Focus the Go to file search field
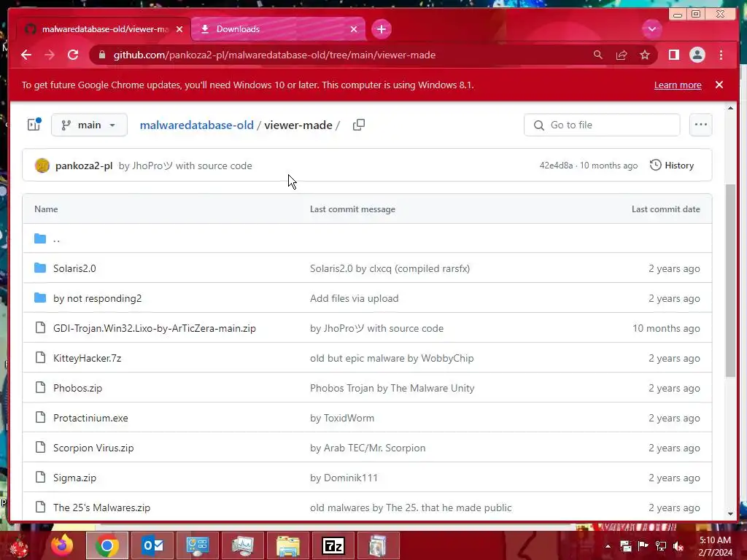This screenshot has height=560, width=747. (602, 125)
